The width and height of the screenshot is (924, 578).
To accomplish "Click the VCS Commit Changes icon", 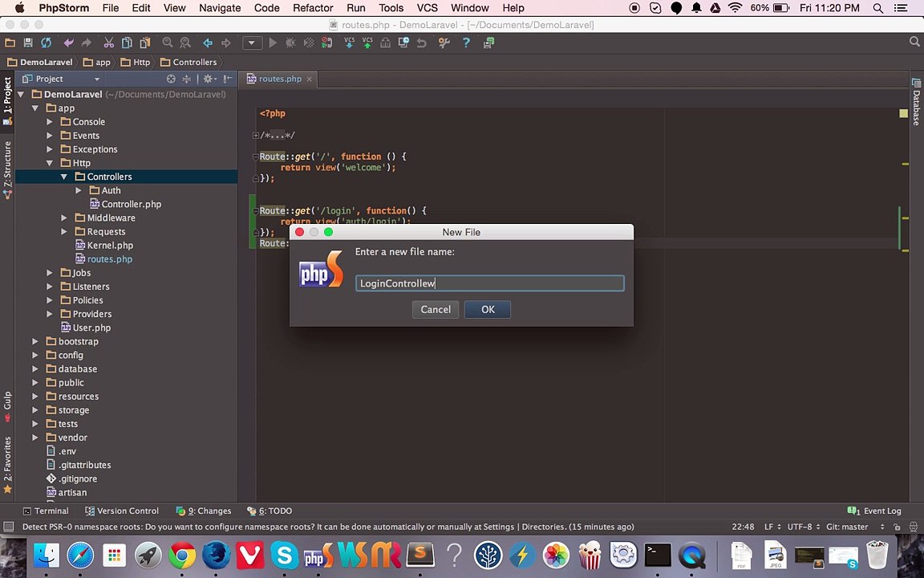I will 367,43.
